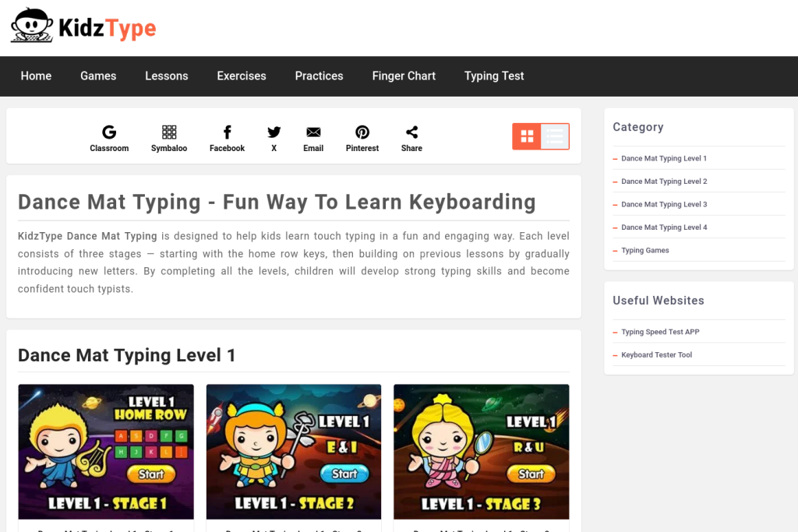This screenshot has width=798, height=532.
Task: Click the Category sidebar heading
Action: pyautogui.click(x=638, y=127)
